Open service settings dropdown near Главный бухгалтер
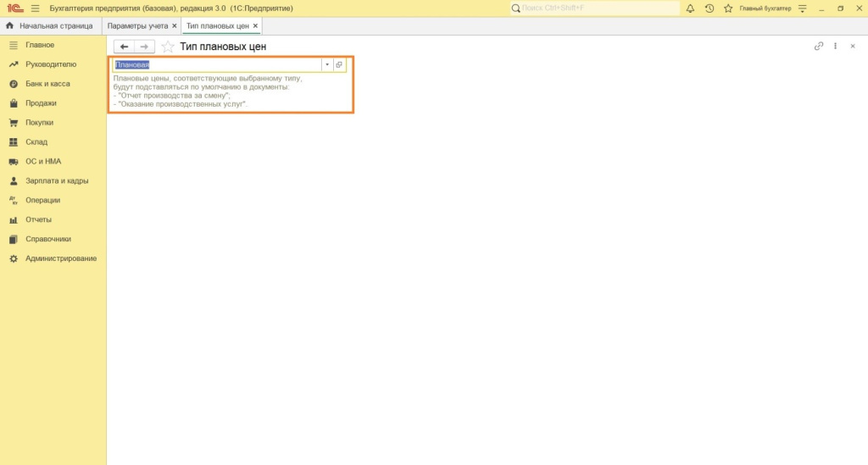The height and width of the screenshot is (465, 868). (802, 8)
